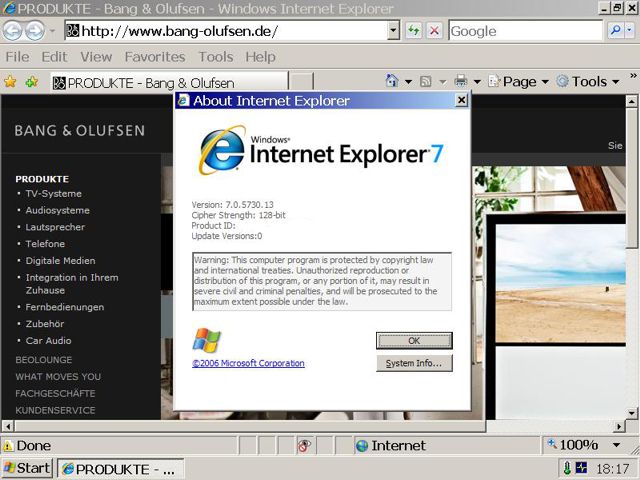Open recent pages dropdown next to Forward

coord(52,31)
